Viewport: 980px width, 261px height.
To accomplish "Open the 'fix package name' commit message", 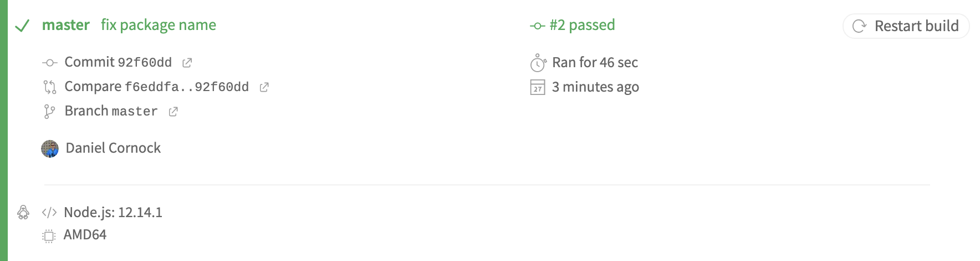I will (x=159, y=26).
